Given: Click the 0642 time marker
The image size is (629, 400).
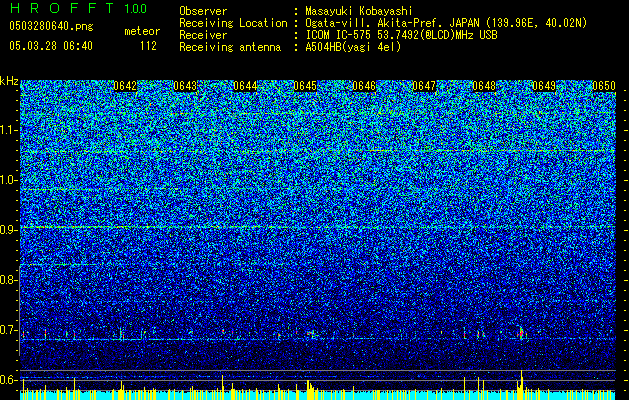Looking at the screenshot, I should point(125,86).
